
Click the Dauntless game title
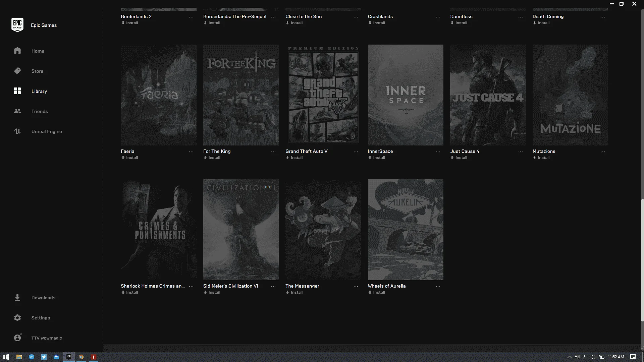pyautogui.click(x=461, y=16)
